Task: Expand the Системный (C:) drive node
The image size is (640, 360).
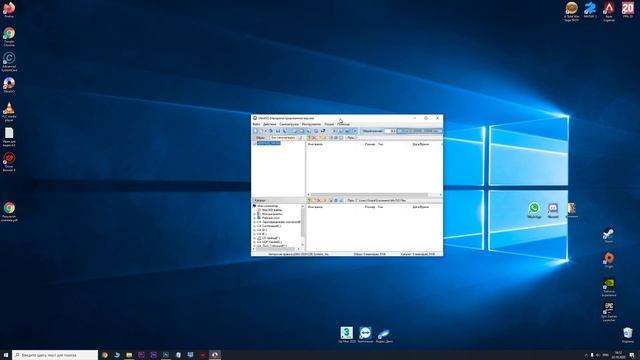Action: (x=254, y=226)
